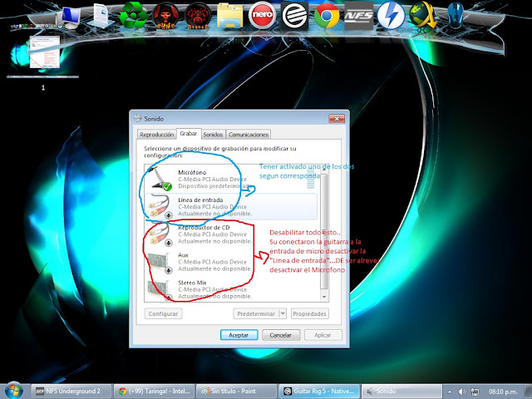Image resolution: width=532 pixels, height=399 pixels.
Task: Open the blue mouse dock icon
Action: point(456,16)
